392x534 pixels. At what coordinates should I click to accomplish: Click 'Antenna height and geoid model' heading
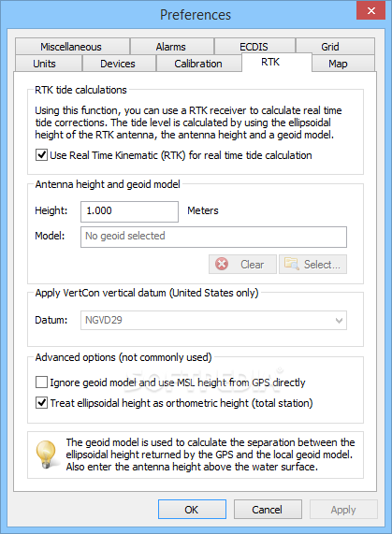point(108,184)
